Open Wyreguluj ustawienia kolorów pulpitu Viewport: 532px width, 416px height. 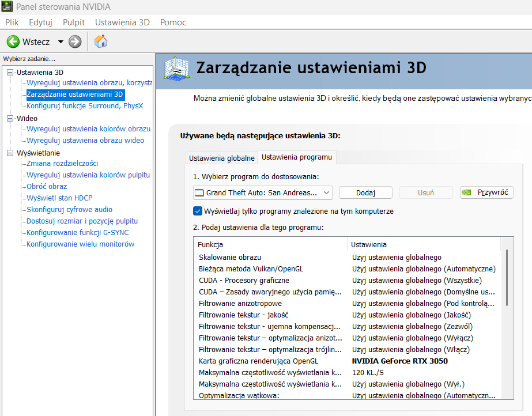point(88,175)
